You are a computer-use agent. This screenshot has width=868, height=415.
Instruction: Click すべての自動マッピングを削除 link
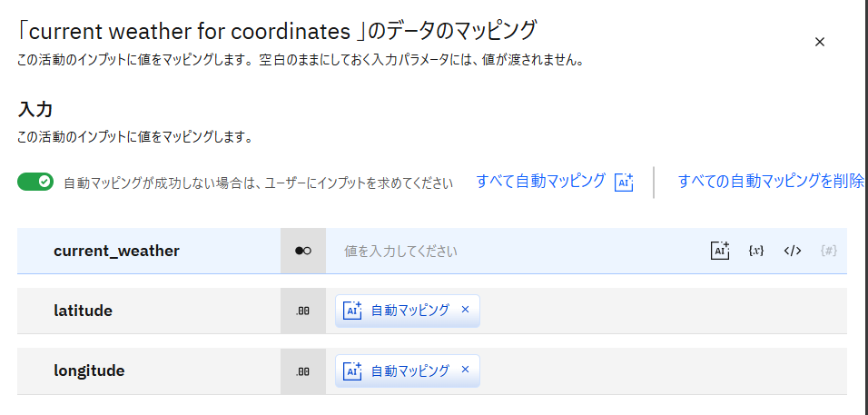[771, 181]
